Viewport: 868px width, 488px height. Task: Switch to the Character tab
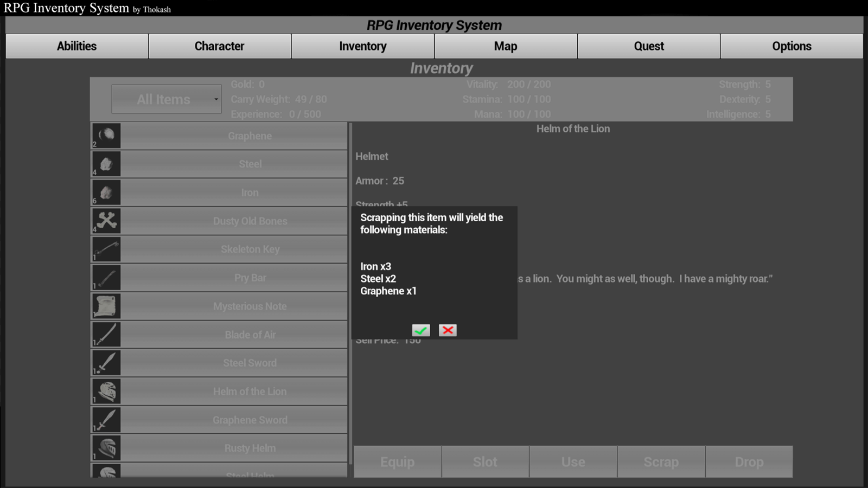219,46
